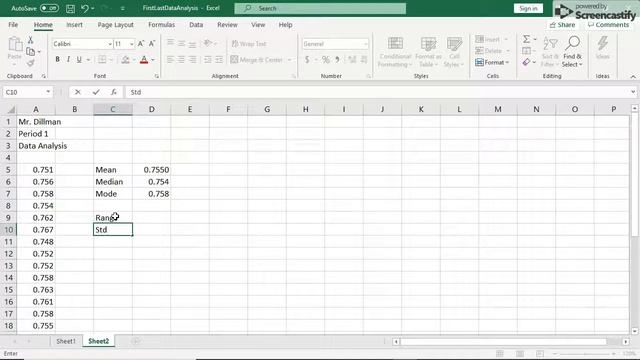Toggle Wrap Text
The image size is (640, 360).
(x=249, y=44)
